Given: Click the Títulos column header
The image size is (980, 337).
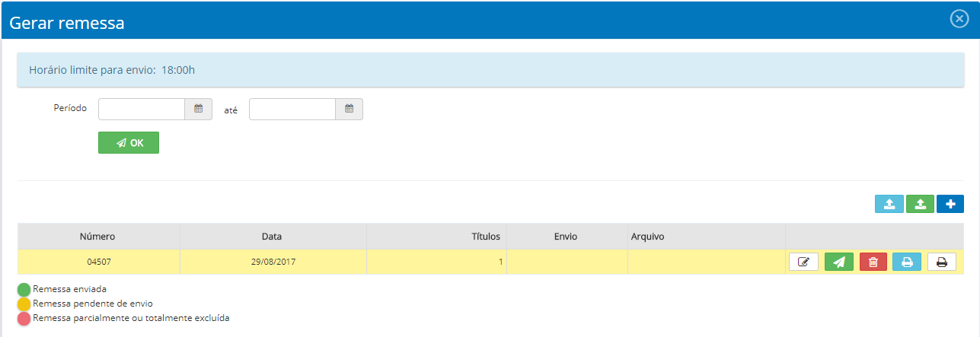Looking at the screenshot, I should pos(485,237).
